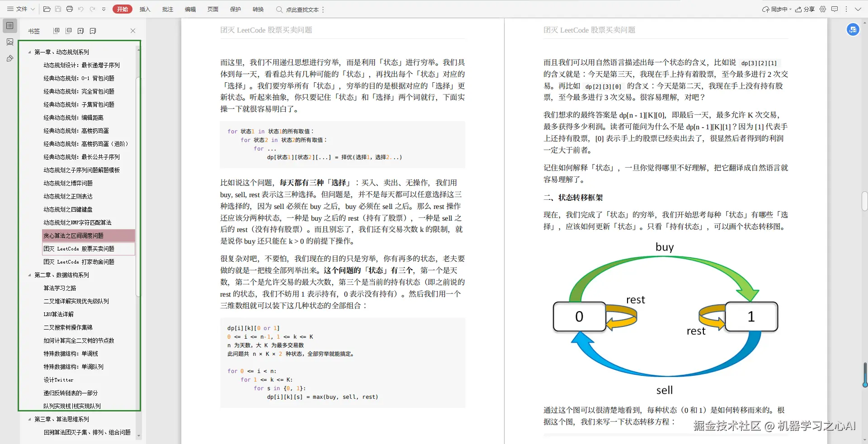The image size is (868, 444).
Task: Open bookmark 二叉堆详解实现优先级队列
Action: [76, 302]
